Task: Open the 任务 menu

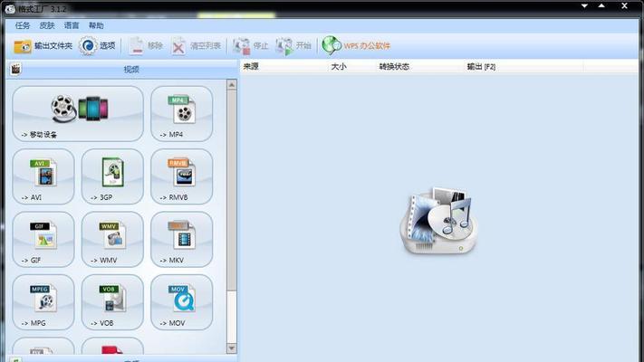Action: click(22, 25)
